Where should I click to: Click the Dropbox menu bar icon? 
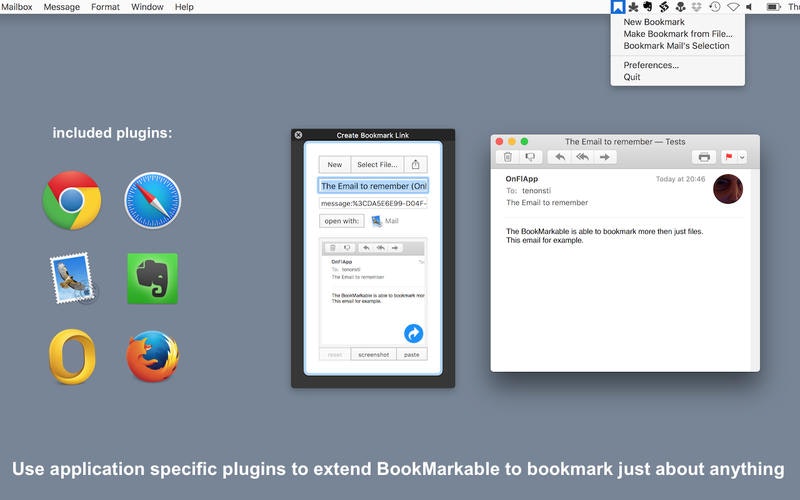tap(696, 7)
